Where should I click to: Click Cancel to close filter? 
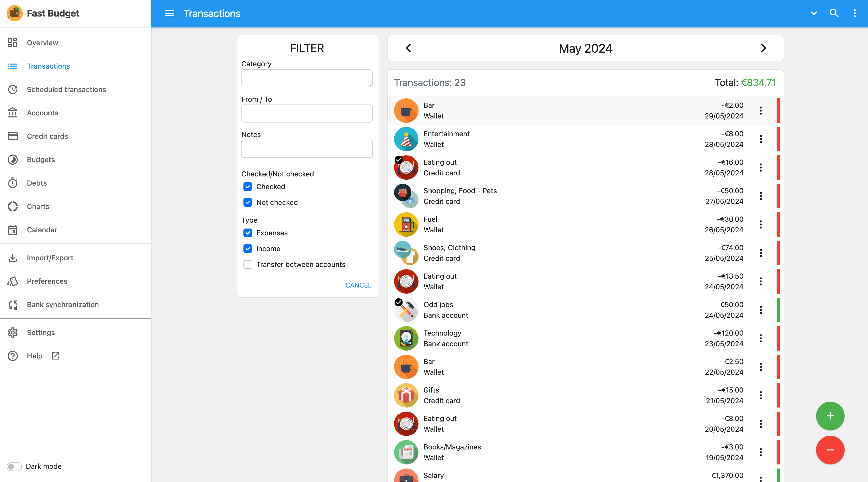click(358, 285)
